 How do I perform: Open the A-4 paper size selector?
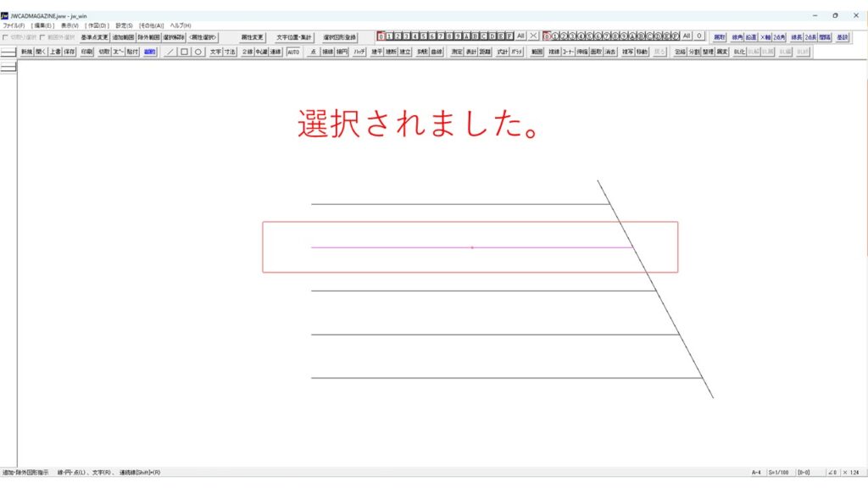coord(755,472)
